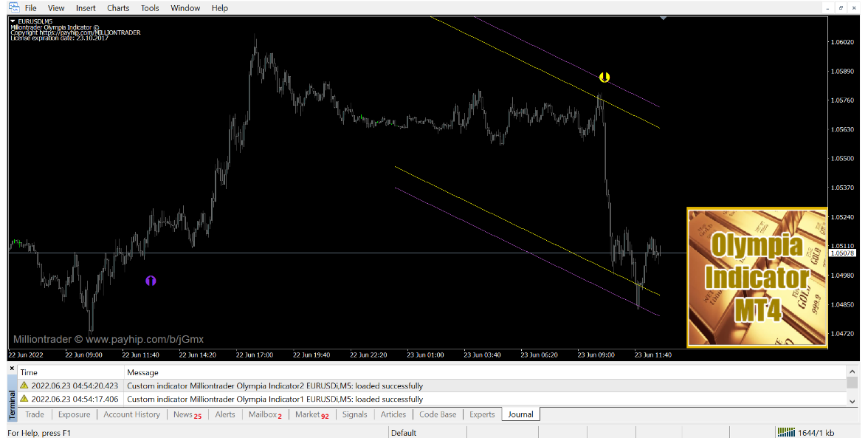Click the current price label 1.05078
Image resolution: width=868 pixels, height=438 pixels.
(x=841, y=253)
